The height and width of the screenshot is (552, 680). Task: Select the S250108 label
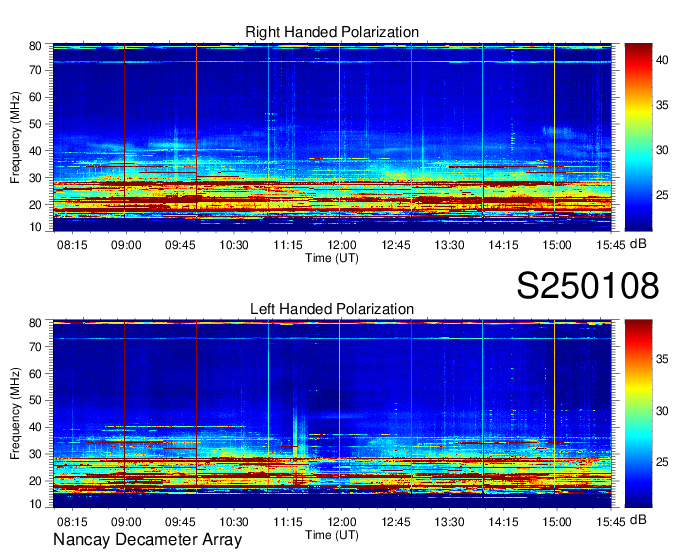tap(588, 285)
